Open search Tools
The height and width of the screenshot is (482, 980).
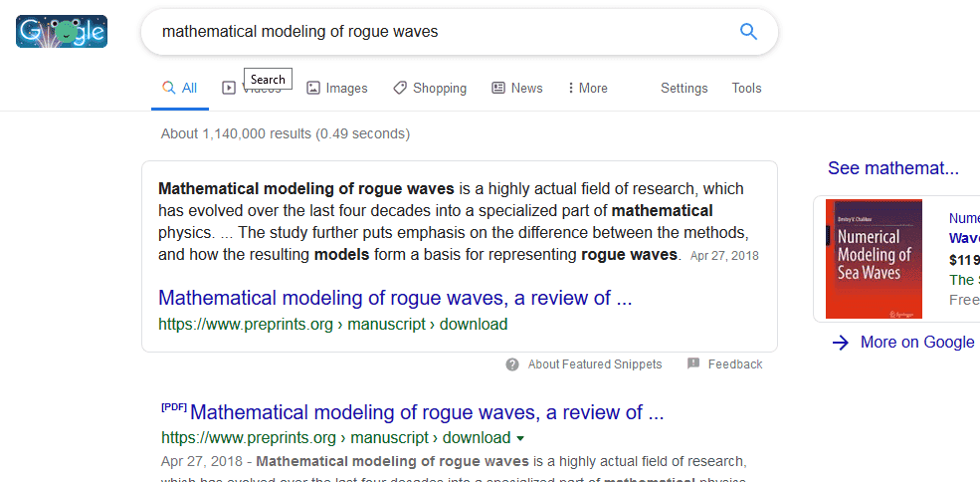[747, 89]
